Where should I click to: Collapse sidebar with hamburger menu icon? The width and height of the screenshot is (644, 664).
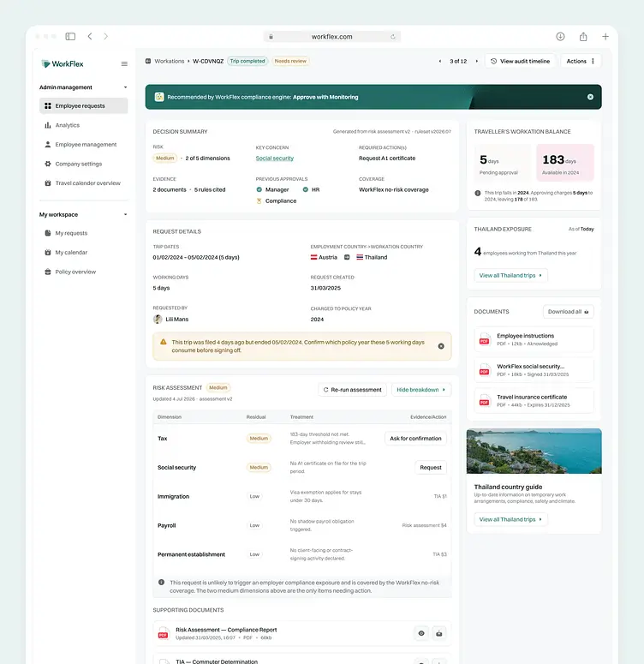(x=124, y=64)
